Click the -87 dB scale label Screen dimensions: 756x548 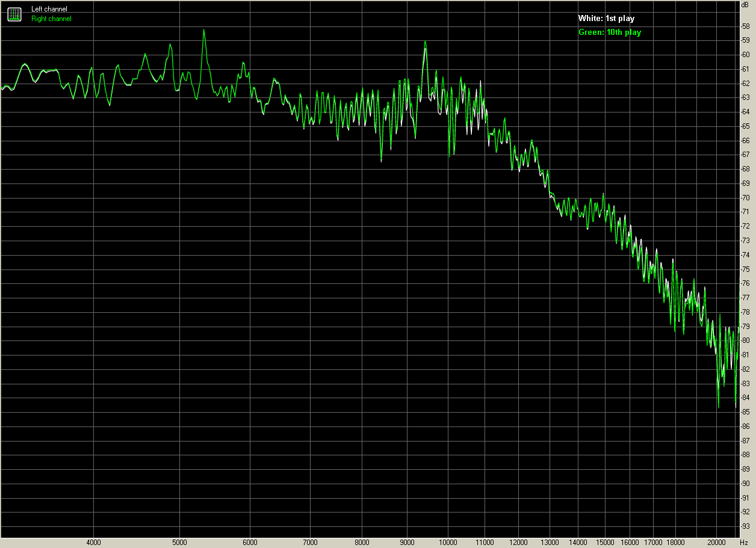[x=745, y=441]
